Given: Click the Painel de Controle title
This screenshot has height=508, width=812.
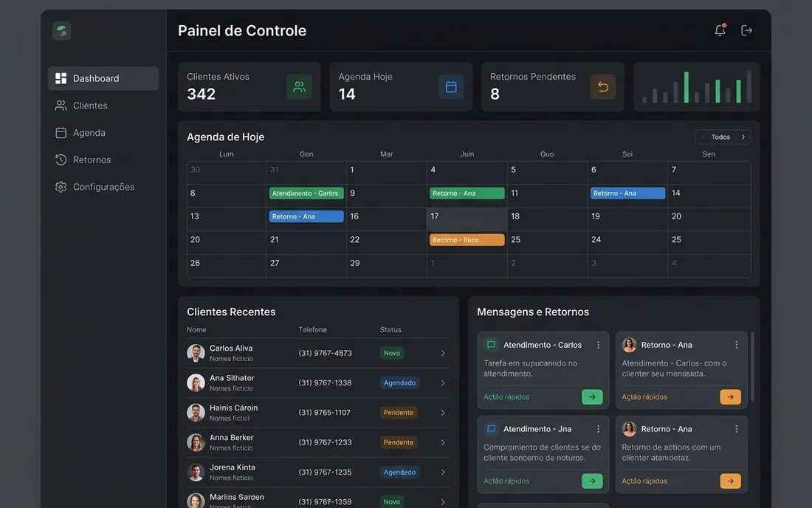Looking at the screenshot, I should [x=242, y=30].
